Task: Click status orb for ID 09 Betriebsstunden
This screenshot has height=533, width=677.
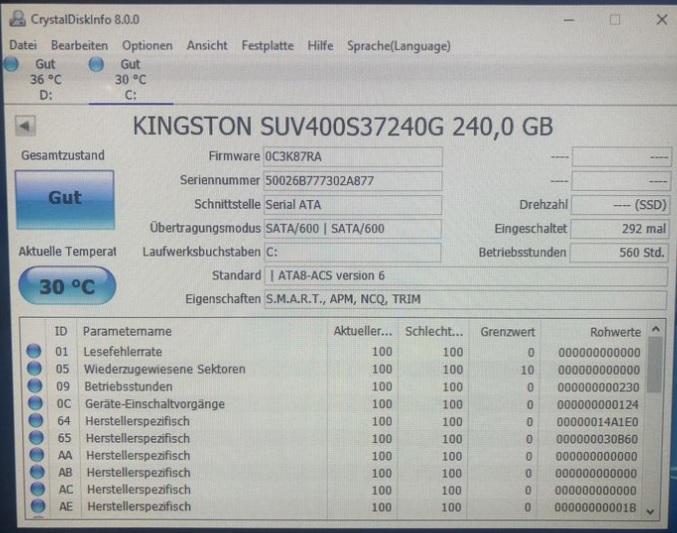Action: pyautogui.click(x=35, y=386)
